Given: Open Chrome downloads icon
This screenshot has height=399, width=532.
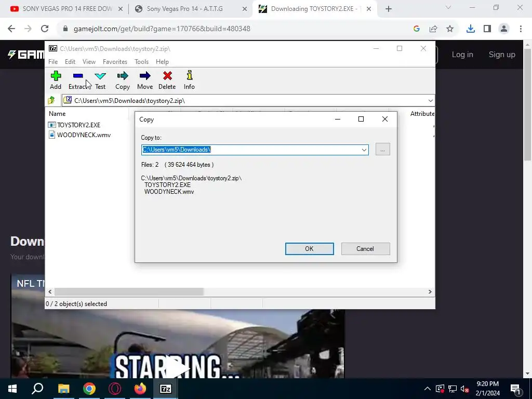Looking at the screenshot, I should click(471, 29).
